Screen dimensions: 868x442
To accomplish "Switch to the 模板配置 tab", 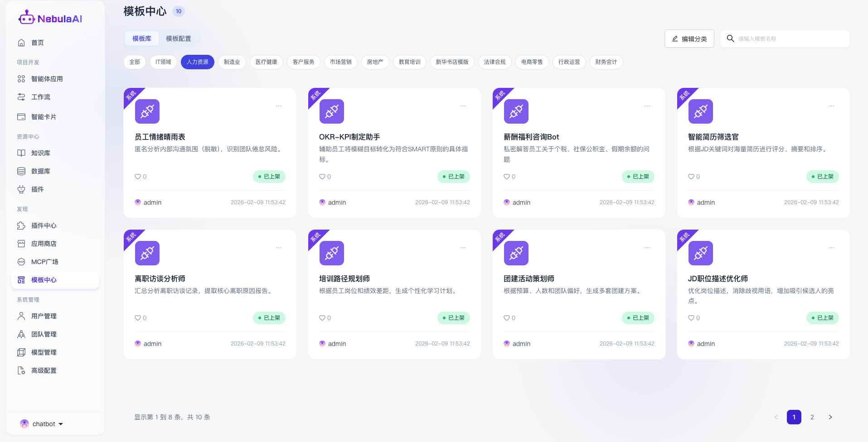I will pos(178,38).
